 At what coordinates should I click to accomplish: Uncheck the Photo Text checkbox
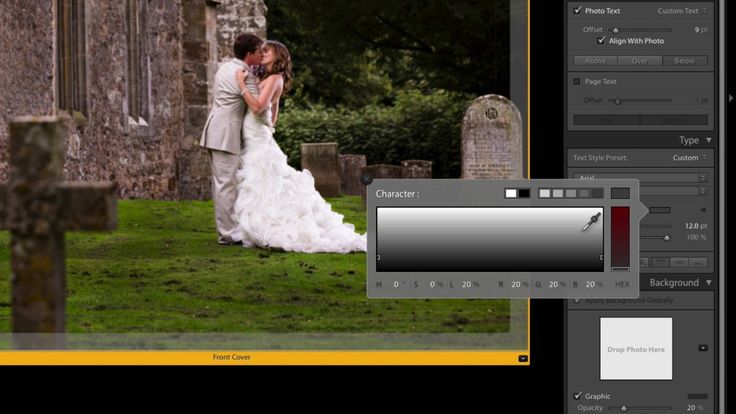pyautogui.click(x=577, y=10)
